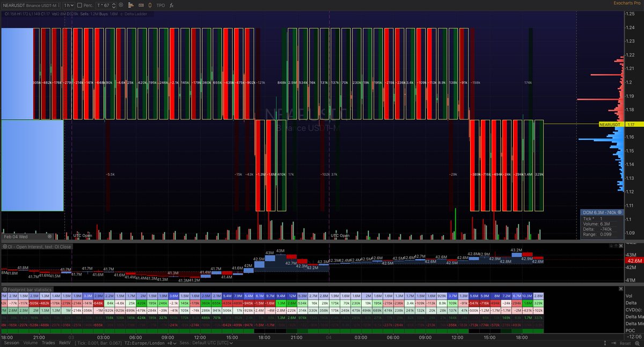The width and height of the screenshot is (644, 347).
Task: Click the Reset button
Action: [625, 343]
